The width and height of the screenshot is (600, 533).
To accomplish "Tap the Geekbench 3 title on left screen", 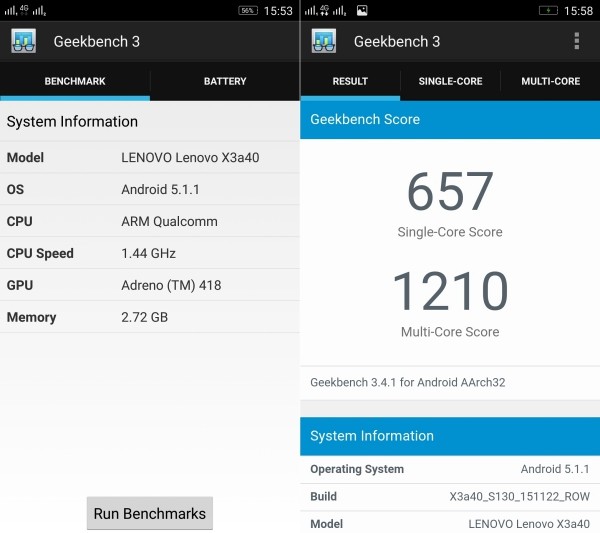I will pos(97,41).
